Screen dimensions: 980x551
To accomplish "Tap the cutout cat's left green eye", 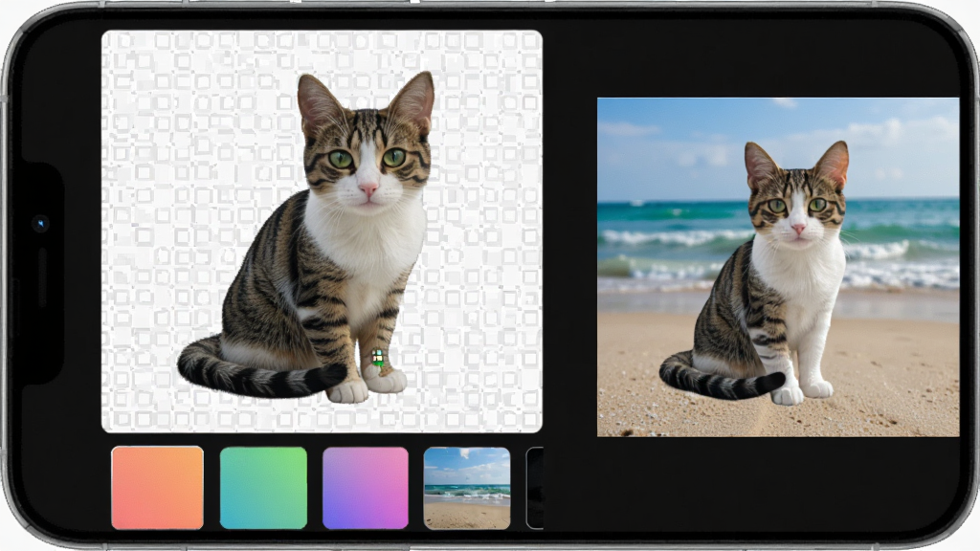I will [x=342, y=159].
